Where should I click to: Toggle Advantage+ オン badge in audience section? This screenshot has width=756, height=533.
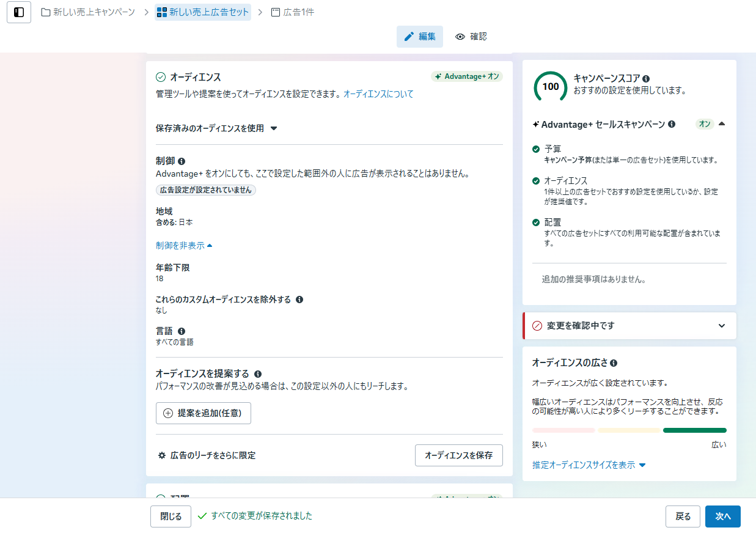pos(466,76)
